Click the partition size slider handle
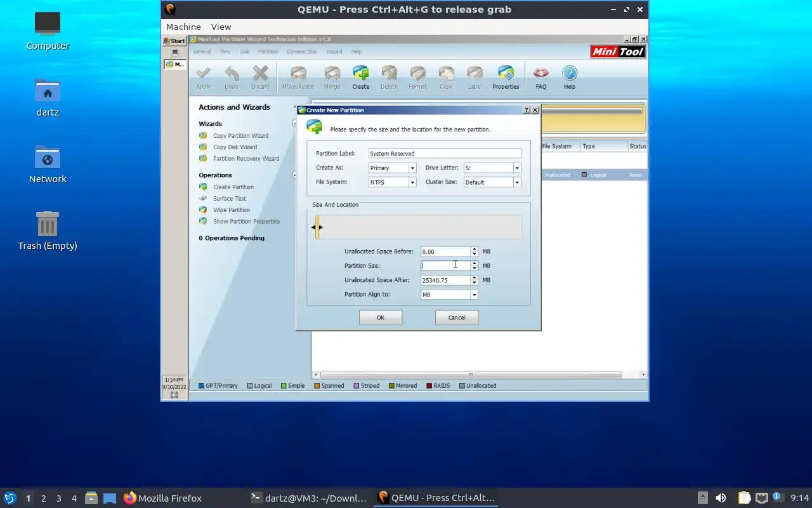 click(317, 227)
